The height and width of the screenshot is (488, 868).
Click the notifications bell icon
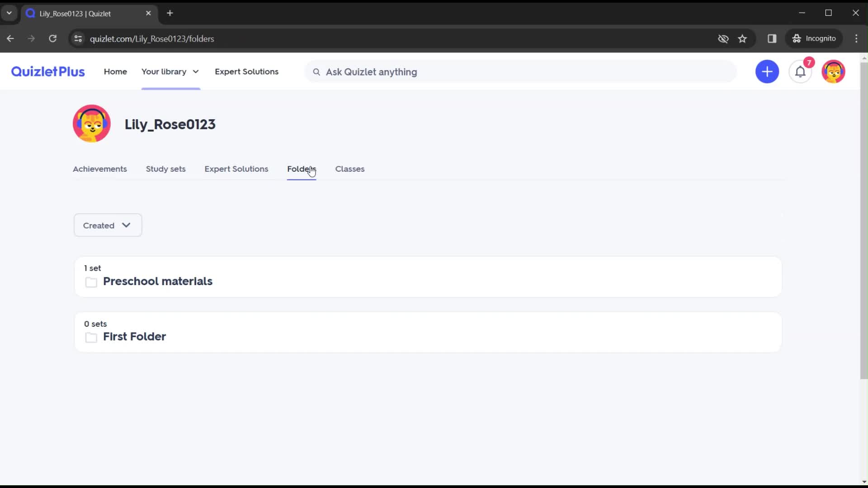801,71
